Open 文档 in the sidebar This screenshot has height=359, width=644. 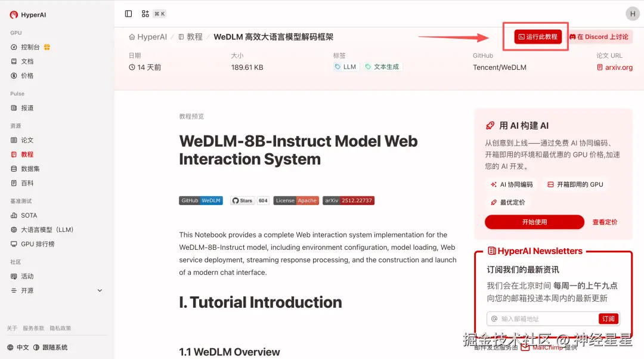point(22,61)
